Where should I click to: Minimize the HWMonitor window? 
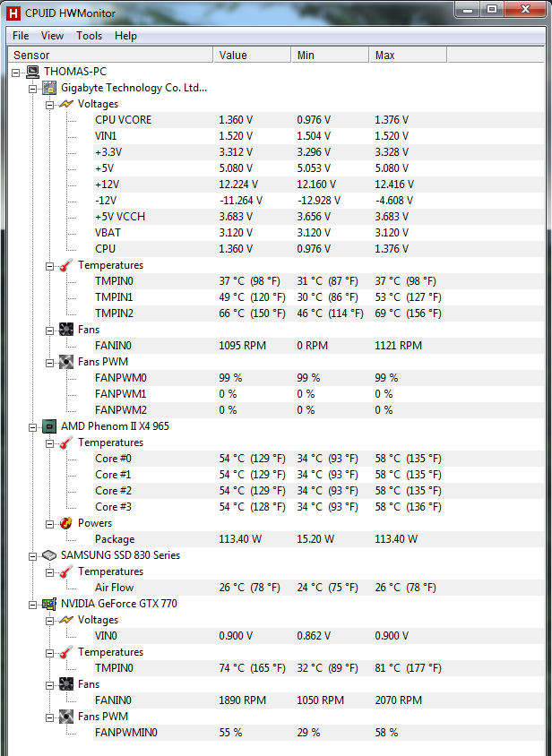(x=467, y=9)
